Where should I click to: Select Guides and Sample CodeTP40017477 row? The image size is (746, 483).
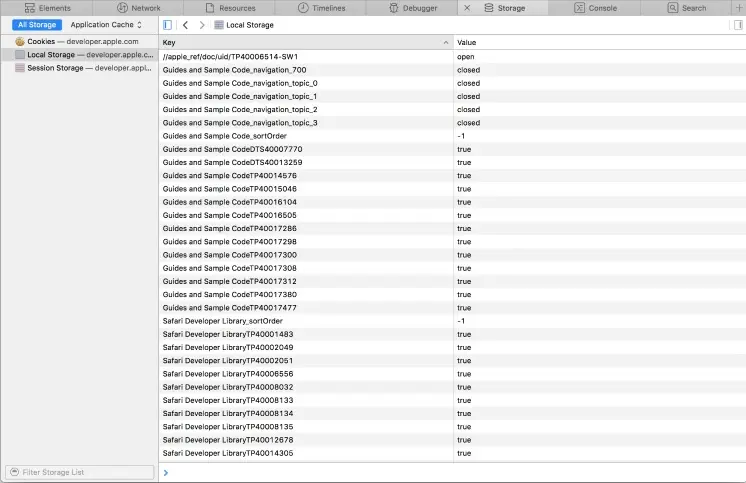452,308
